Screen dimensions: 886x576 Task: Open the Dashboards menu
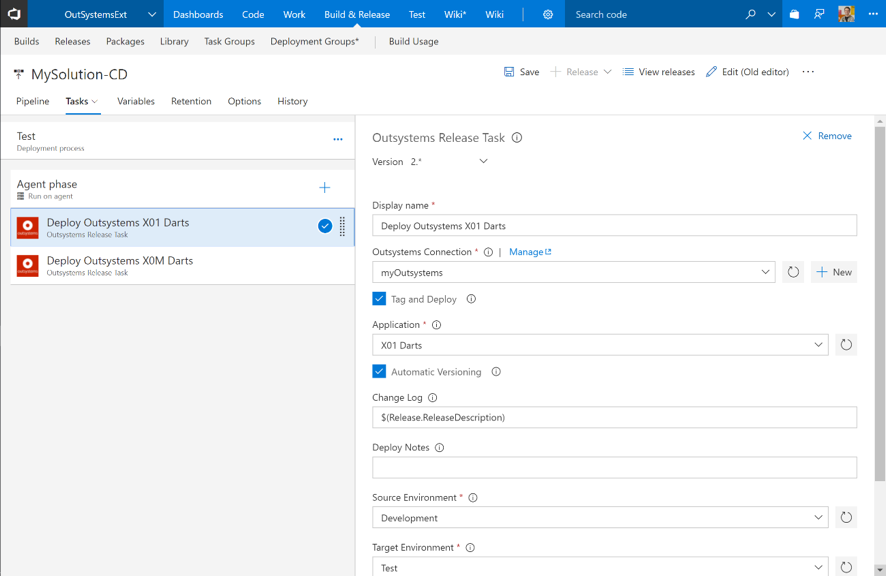tap(198, 15)
